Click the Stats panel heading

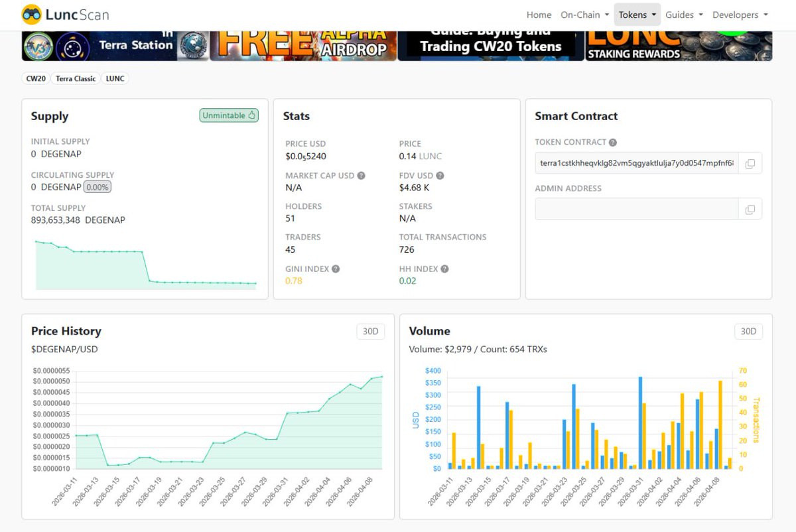[297, 116]
